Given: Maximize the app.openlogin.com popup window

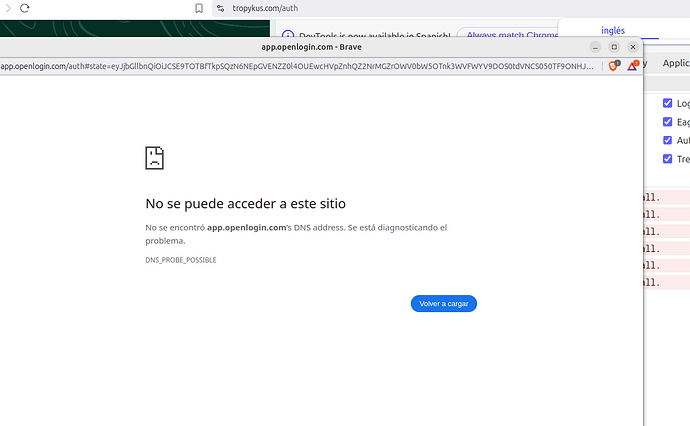Looking at the screenshot, I should [x=614, y=47].
